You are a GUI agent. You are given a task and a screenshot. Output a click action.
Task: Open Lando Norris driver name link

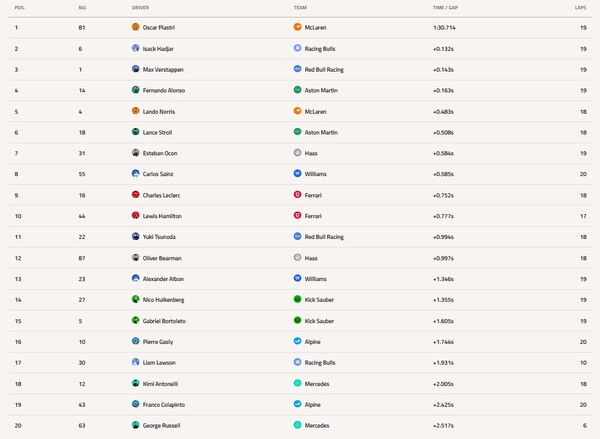[161, 111]
